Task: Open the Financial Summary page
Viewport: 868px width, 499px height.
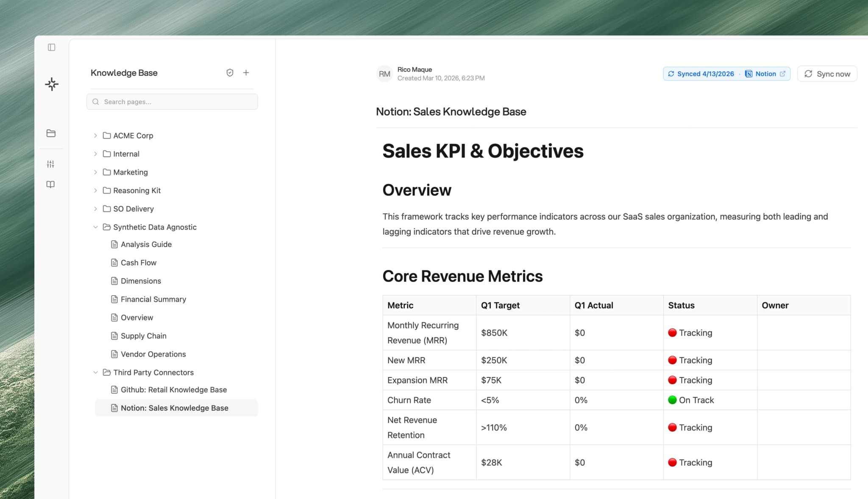Action: [153, 299]
